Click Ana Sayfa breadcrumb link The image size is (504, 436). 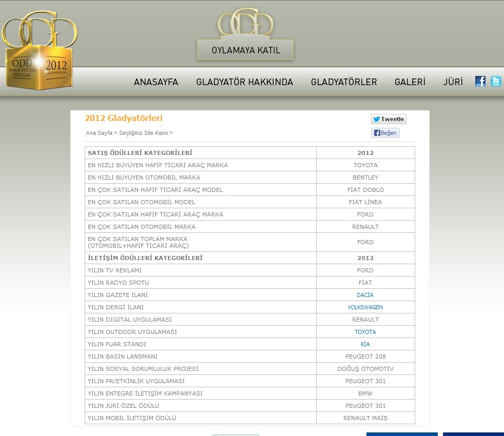(99, 133)
